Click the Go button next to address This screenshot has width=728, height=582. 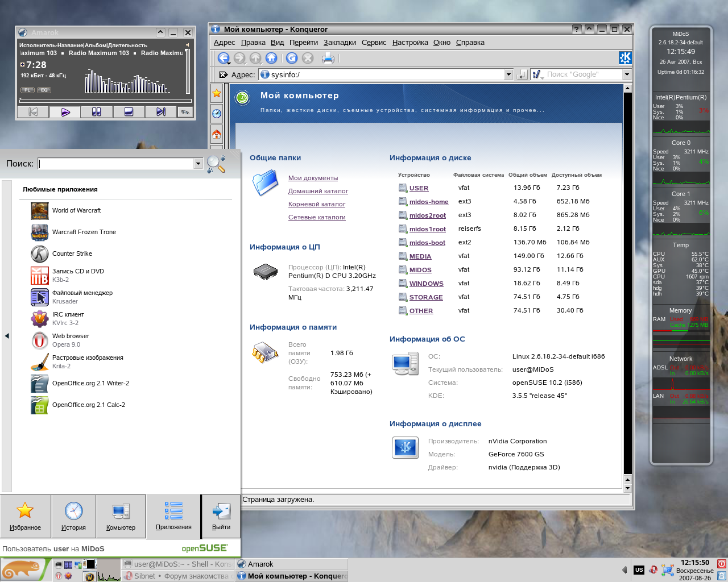(x=522, y=74)
